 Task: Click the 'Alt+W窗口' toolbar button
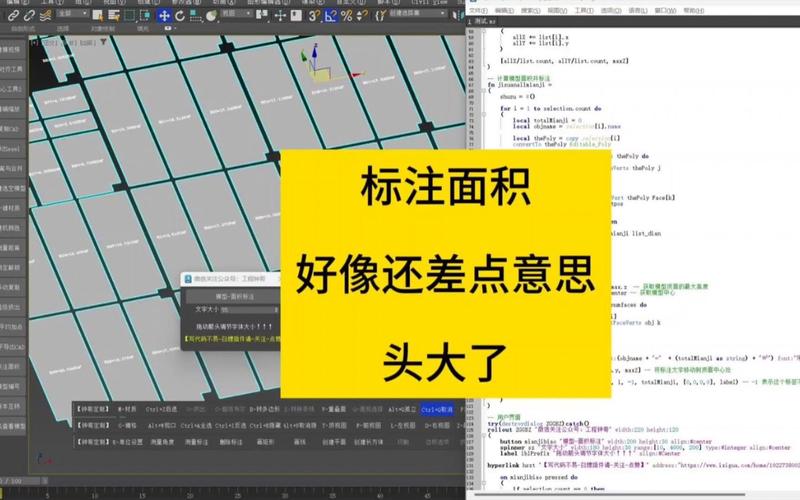coord(162,426)
